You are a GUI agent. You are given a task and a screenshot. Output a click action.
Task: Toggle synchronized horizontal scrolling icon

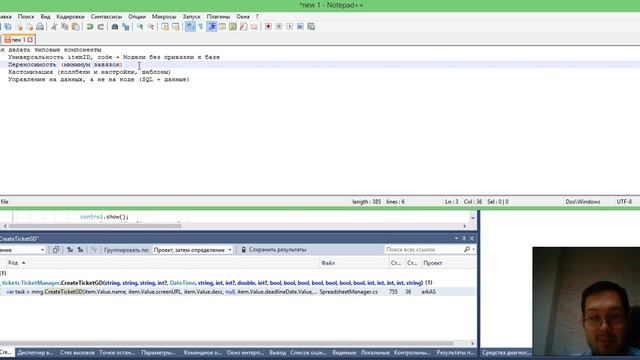tap(176, 27)
